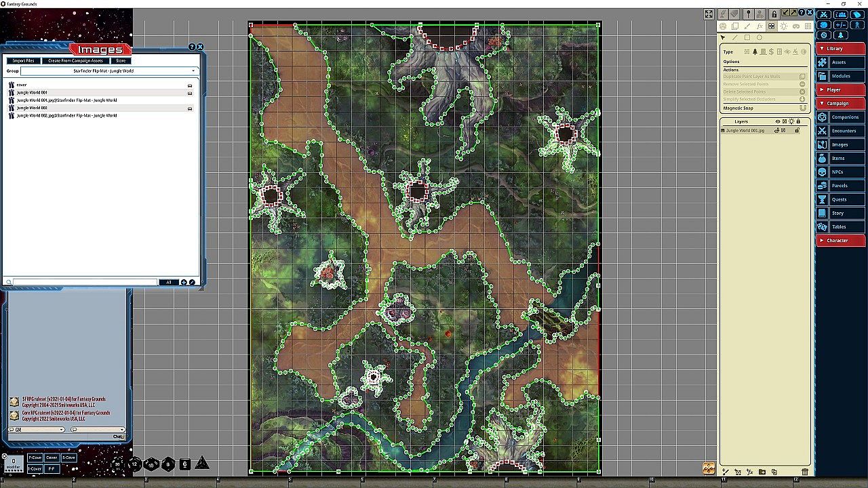
Task: Click the d20 die
Action: tap(118, 464)
